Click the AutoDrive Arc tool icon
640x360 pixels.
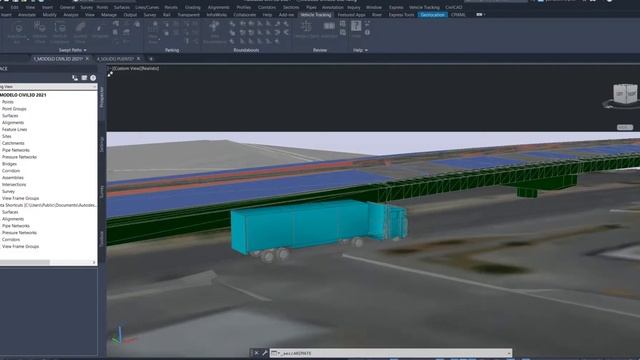click(x=18, y=29)
